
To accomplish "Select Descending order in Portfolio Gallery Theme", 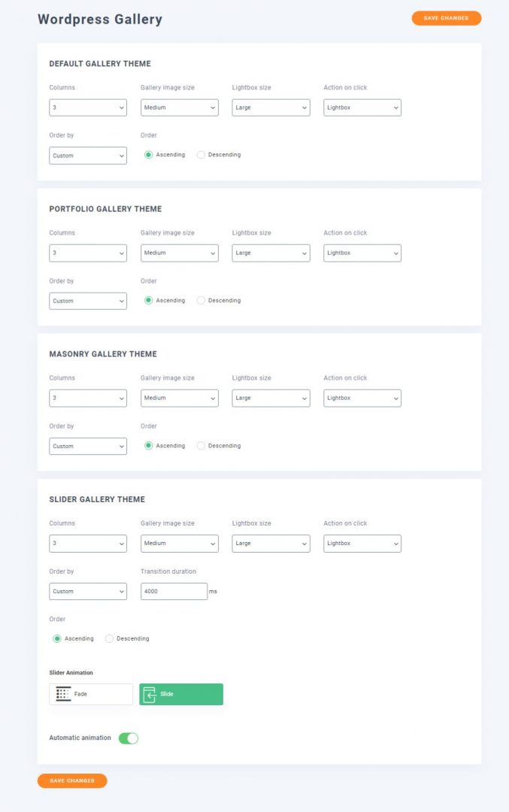I will click(x=201, y=300).
